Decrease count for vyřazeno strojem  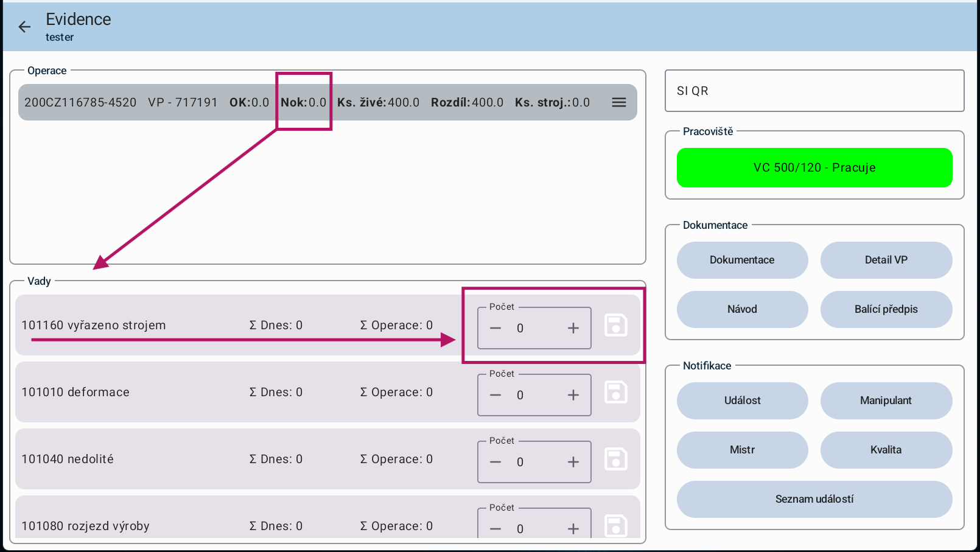point(495,329)
